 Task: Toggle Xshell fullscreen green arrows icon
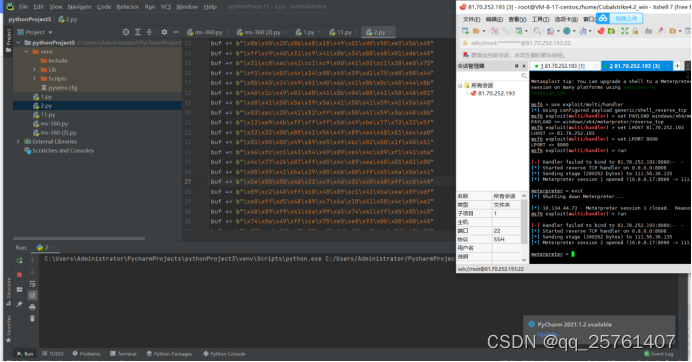pyautogui.click(x=624, y=31)
